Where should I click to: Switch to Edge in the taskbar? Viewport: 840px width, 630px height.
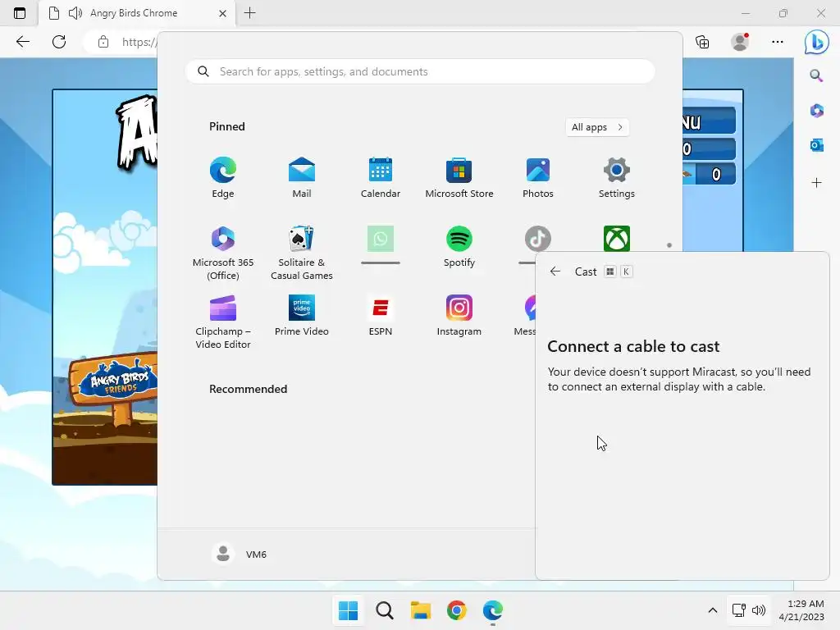click(x=492, y=610)
